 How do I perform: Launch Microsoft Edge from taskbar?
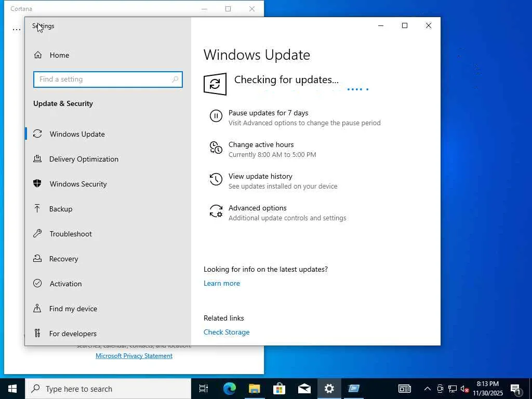point(229,389)
